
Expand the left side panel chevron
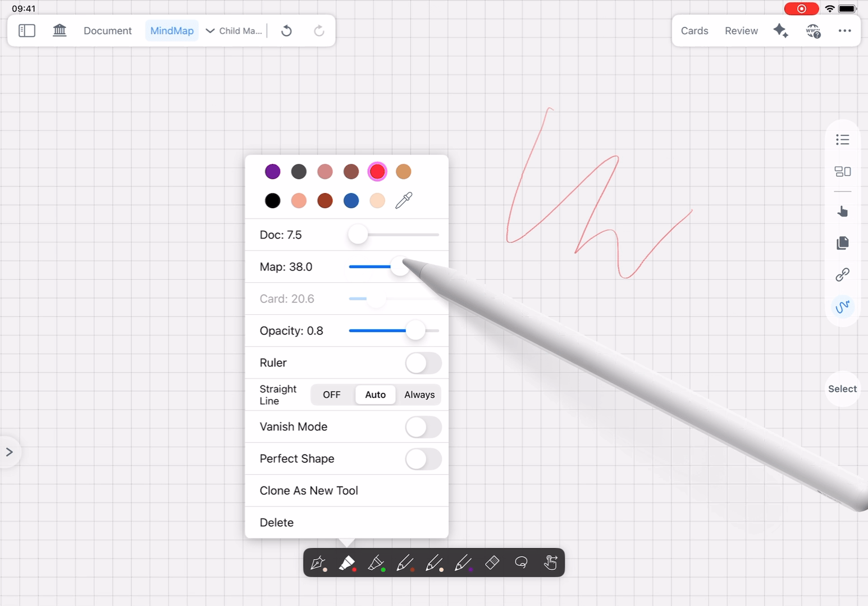(x=10, y=452)
